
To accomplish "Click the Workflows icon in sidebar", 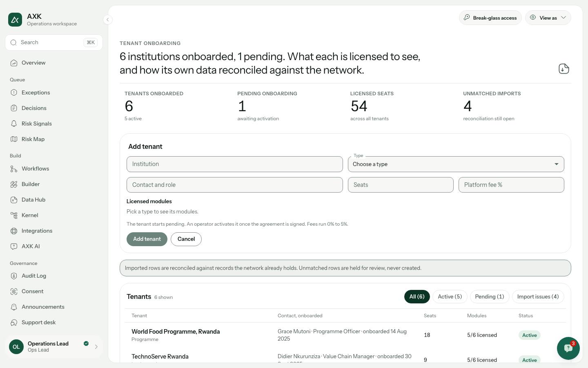I will pyautogui.click(x=14, y=169).
